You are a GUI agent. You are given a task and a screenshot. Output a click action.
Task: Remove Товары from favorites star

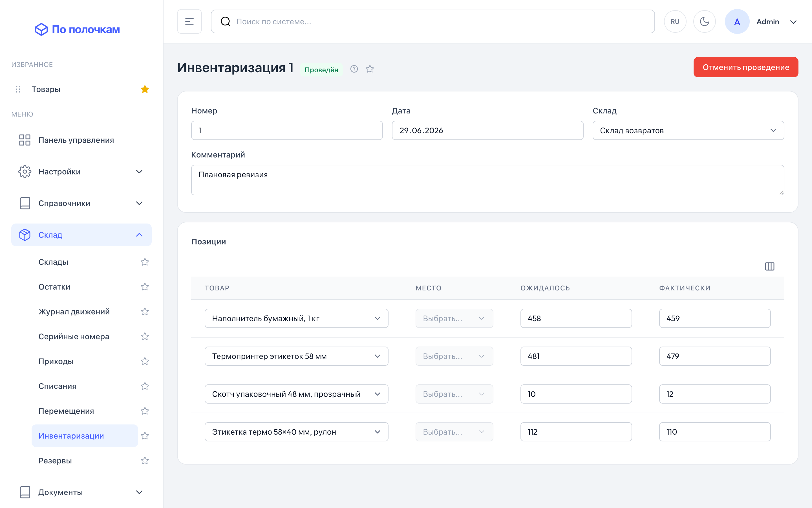coord(145,89)
